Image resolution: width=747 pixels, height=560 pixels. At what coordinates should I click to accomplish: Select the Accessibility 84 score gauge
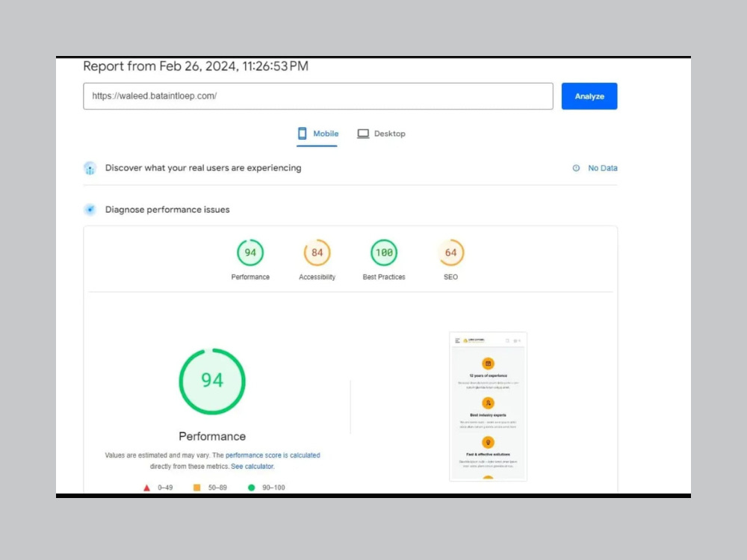317,252
